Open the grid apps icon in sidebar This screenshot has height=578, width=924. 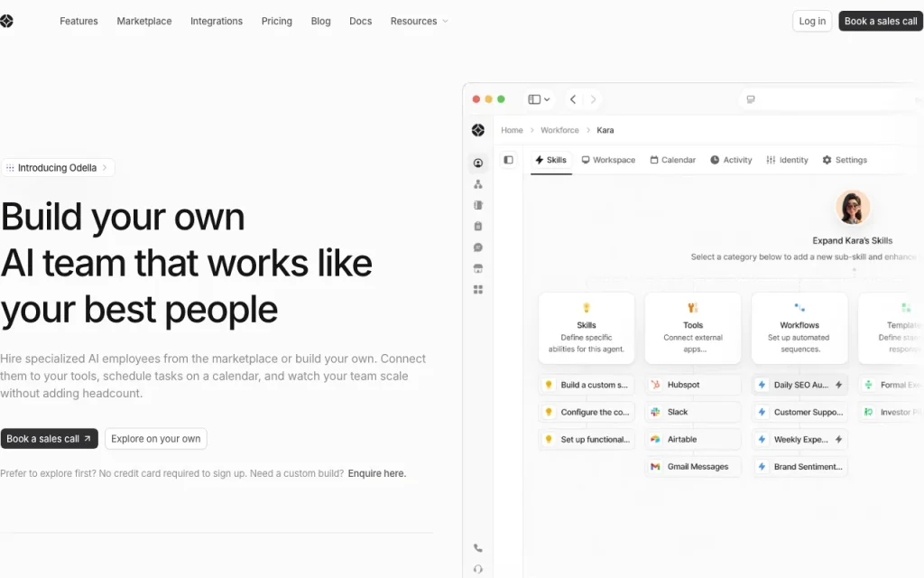pos(478,290)
